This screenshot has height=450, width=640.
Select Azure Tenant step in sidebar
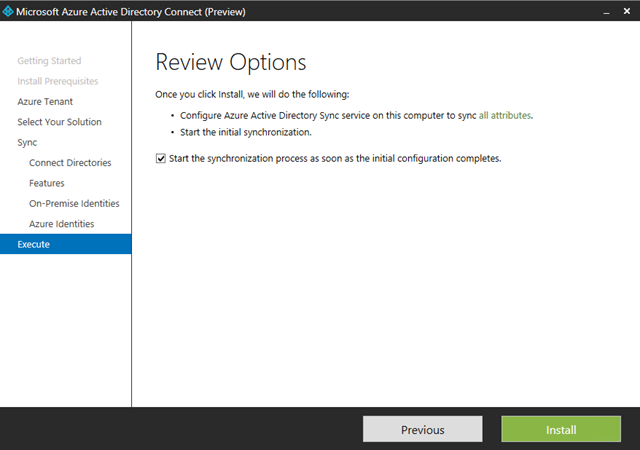(x=45, y=102)
